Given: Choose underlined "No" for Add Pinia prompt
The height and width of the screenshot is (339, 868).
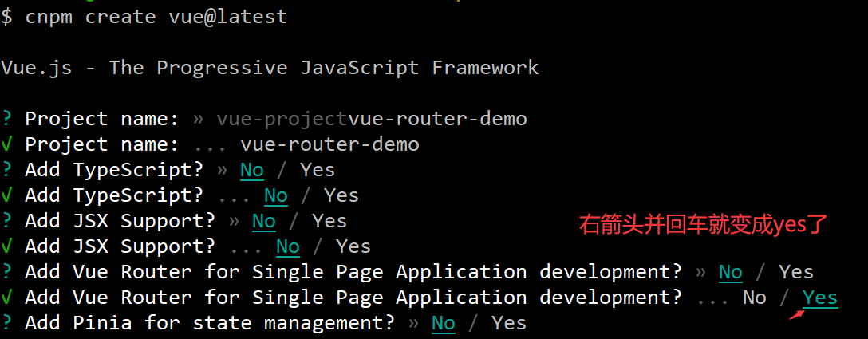Looking at the screenshot, I should (x=444, y=323).
